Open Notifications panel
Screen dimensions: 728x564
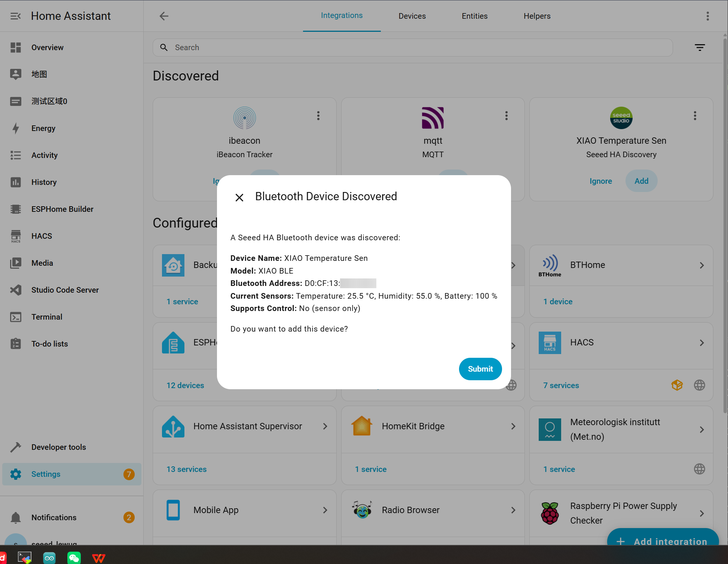coord(54,518)
